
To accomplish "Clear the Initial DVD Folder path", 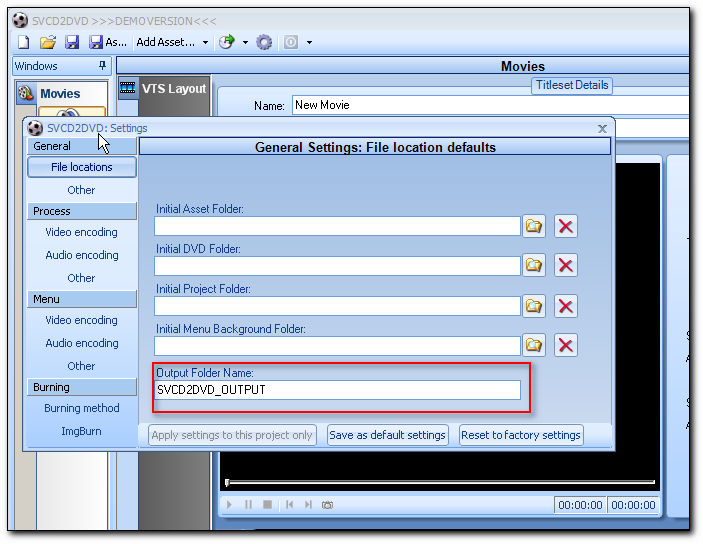I will point(565,265).
